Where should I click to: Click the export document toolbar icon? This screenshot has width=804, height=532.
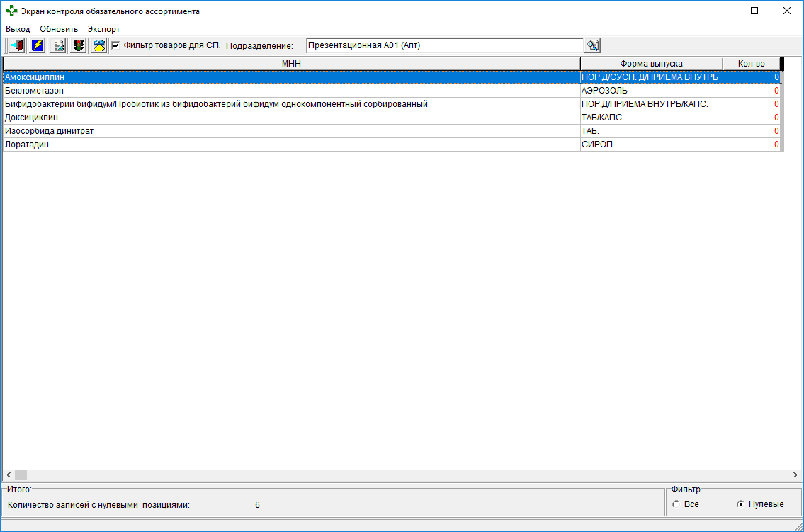59,45
